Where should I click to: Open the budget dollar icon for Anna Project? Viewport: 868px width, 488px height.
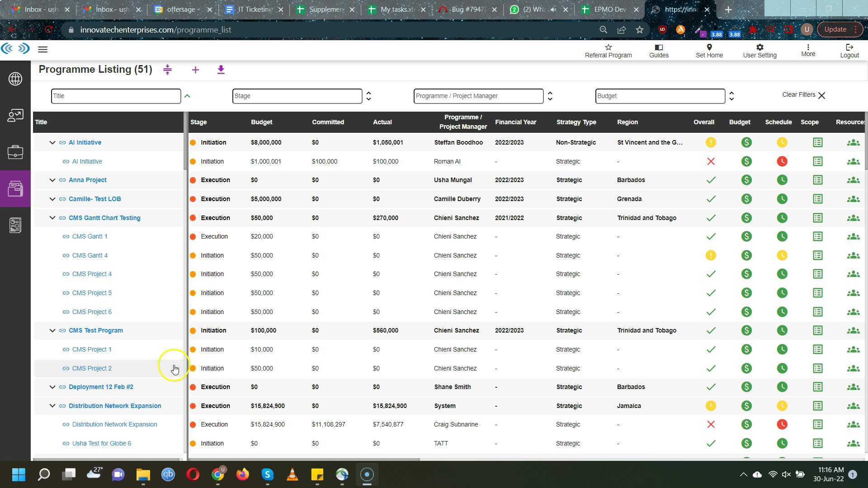click(x=746, y=180)
